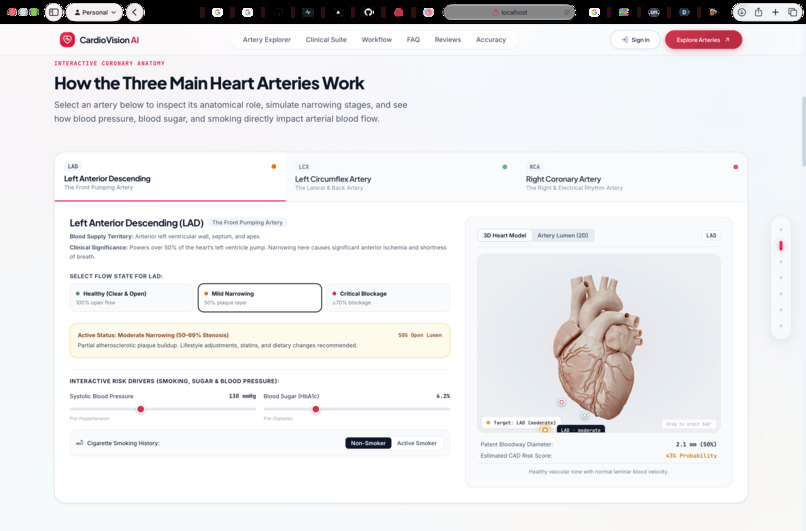
Task: Open the white triangle pinned tab
Action: point(338,12)
